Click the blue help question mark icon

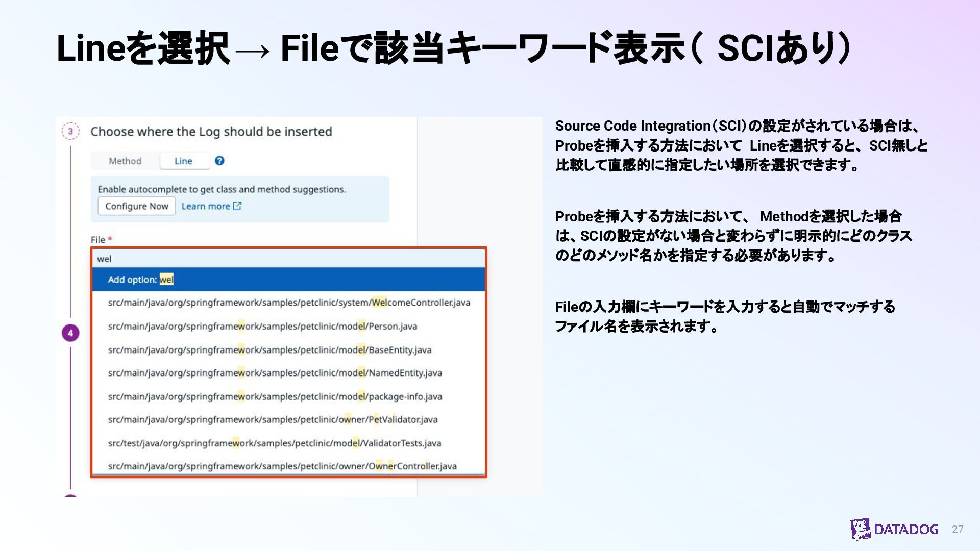219,161
